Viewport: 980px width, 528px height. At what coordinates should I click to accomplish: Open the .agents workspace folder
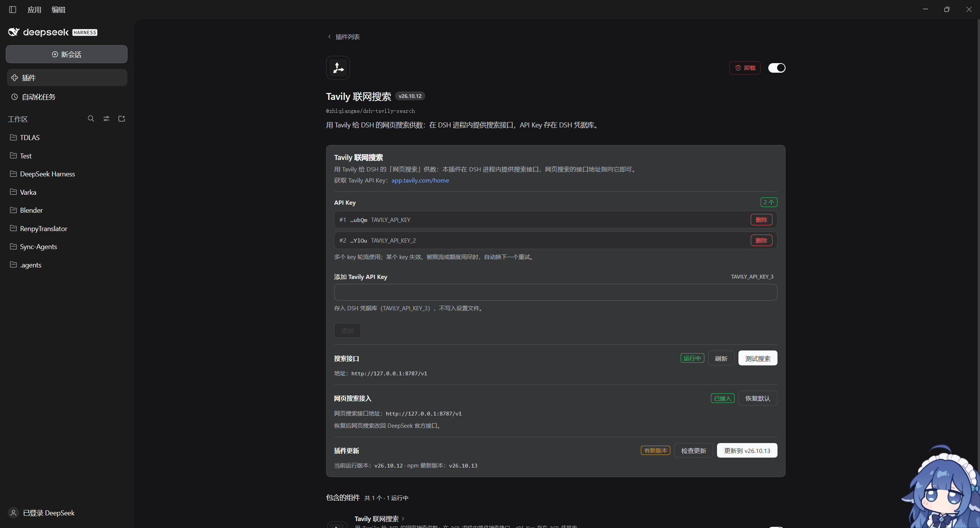[67, 265]
